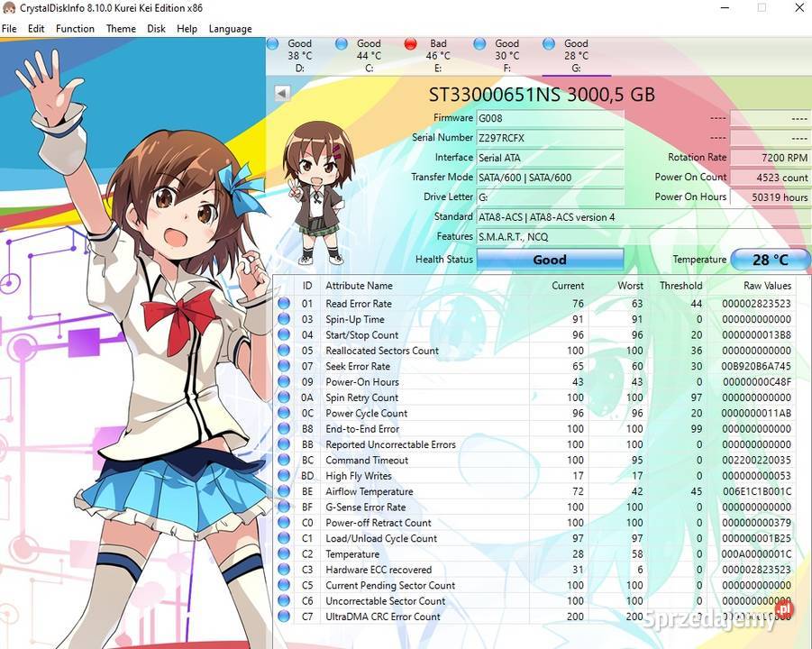Click the Transfer Mode field
Image resolution: width=812 pixels, height=649 pixels.
tap(550, 178)
